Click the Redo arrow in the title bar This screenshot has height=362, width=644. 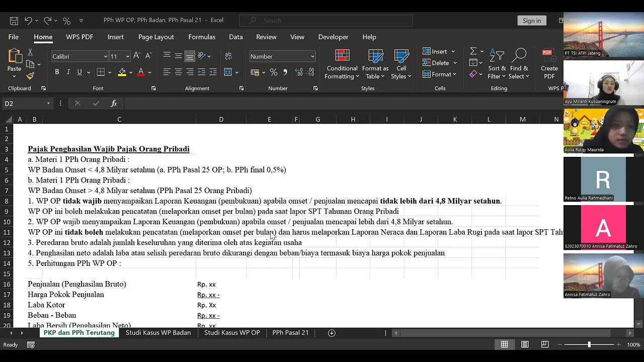click(47, 21)
